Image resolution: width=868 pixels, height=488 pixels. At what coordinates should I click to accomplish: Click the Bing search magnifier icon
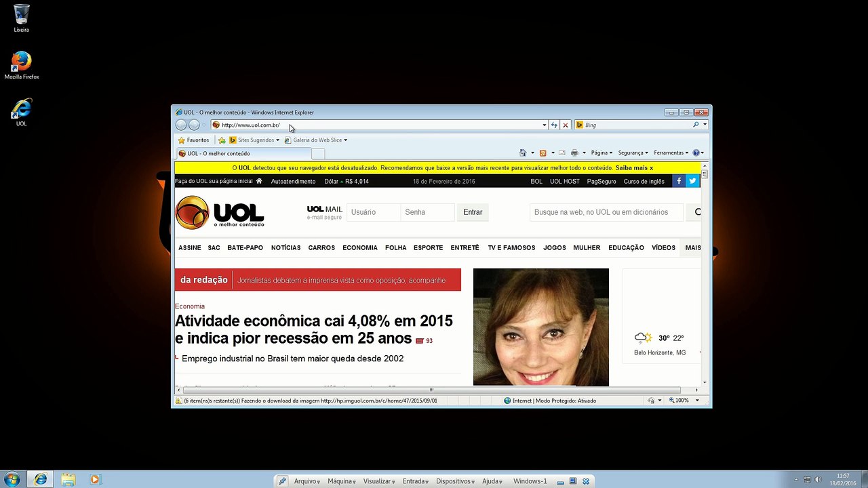[696, 125]
